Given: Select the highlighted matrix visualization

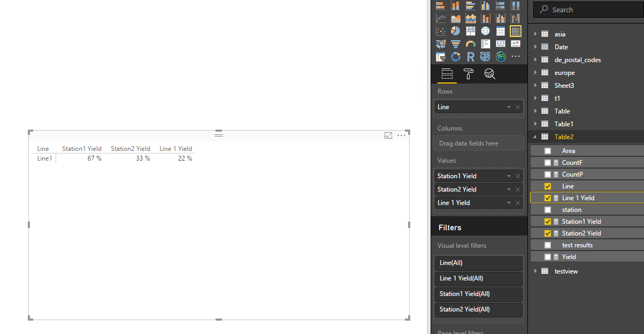Looking at the screenshot, I should (x=516, y=31).
